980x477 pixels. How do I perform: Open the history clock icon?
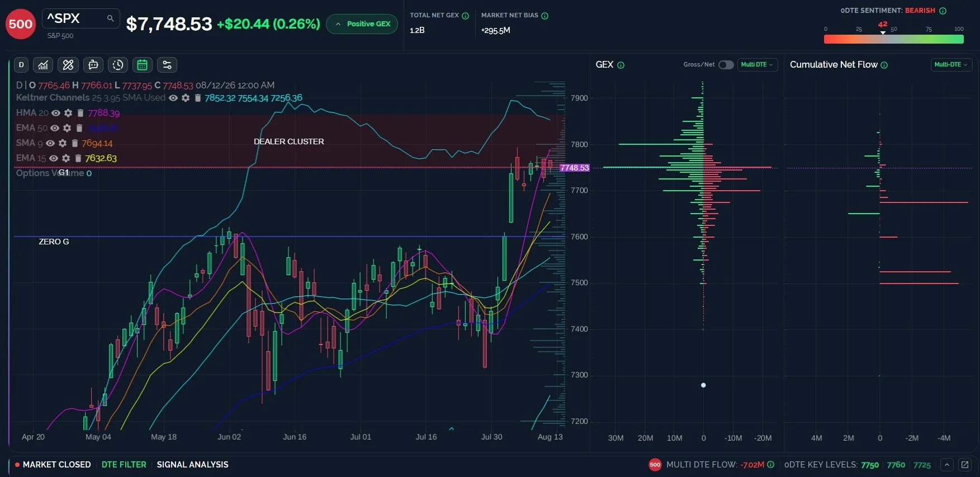[118, 65]
